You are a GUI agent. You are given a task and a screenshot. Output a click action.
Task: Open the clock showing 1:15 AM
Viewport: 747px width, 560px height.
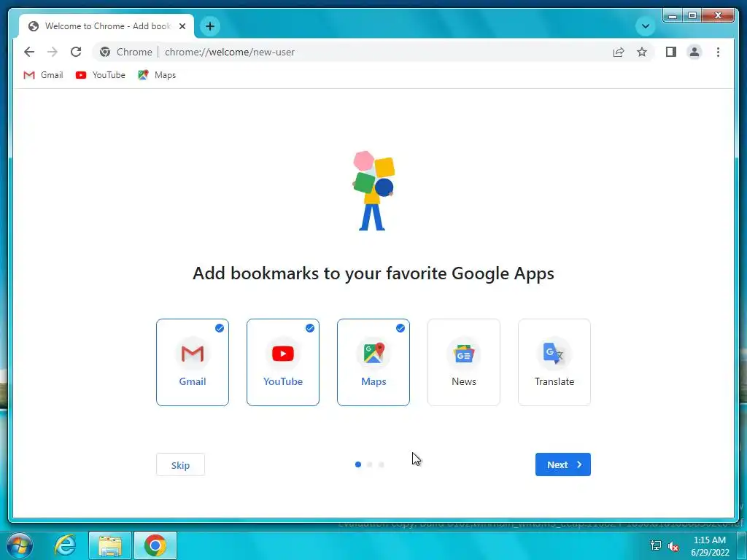(x=710, y=546)
